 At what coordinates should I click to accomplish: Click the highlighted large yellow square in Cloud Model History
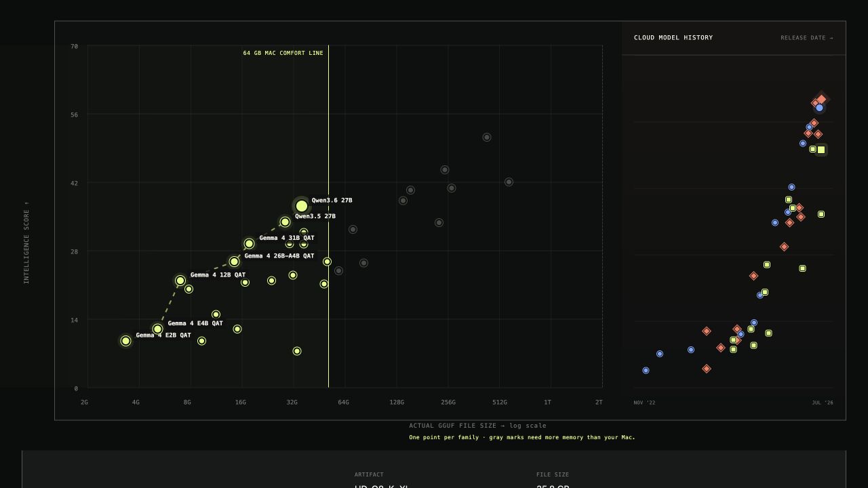821,150
